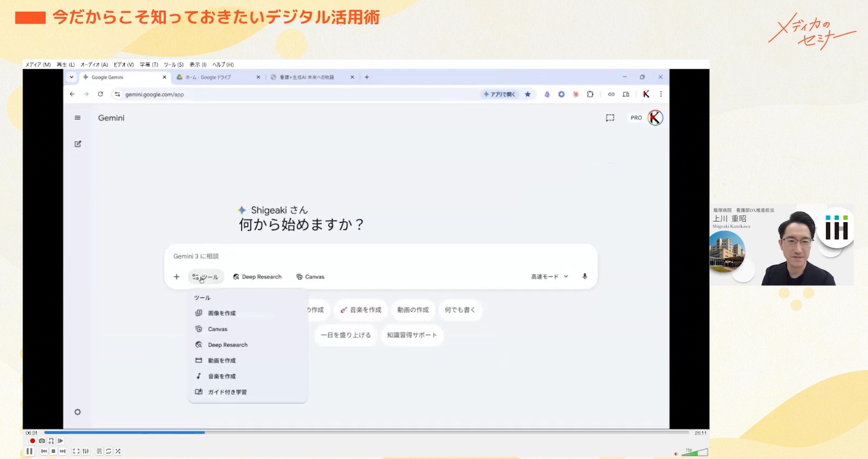The image size is (868, 459).
Task: Click VLC frame-by-frame button
Action: pos(60,441)
